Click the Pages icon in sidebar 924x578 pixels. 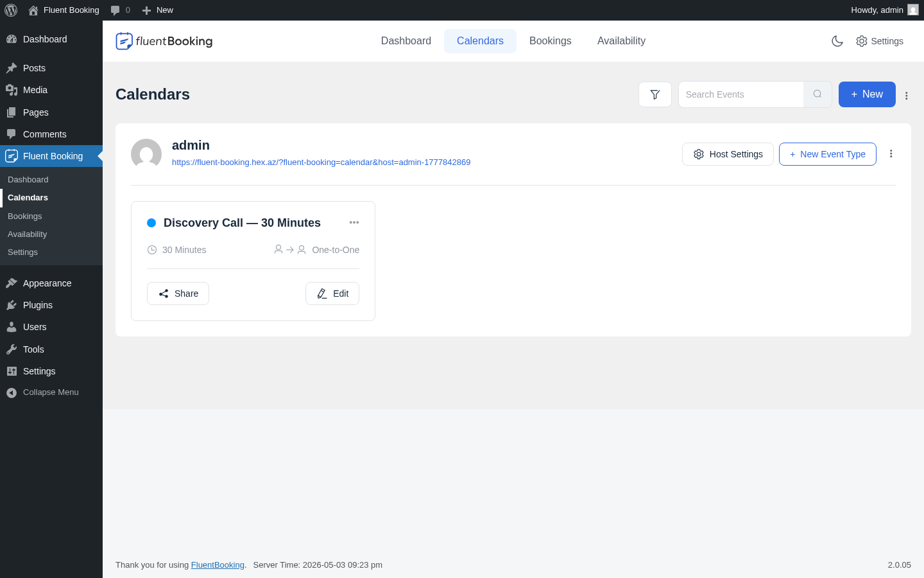pyautogui.click(x=12, y=112)
